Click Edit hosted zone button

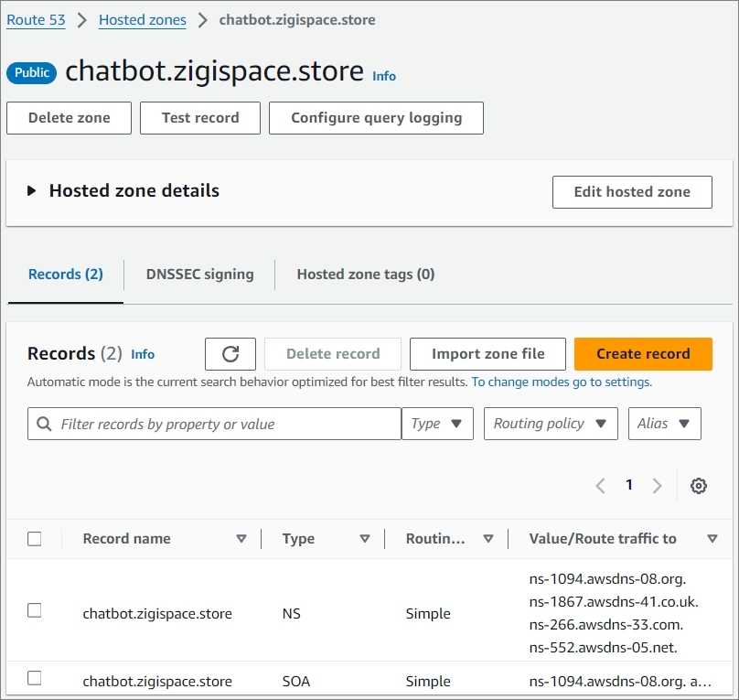coord(632,192)
